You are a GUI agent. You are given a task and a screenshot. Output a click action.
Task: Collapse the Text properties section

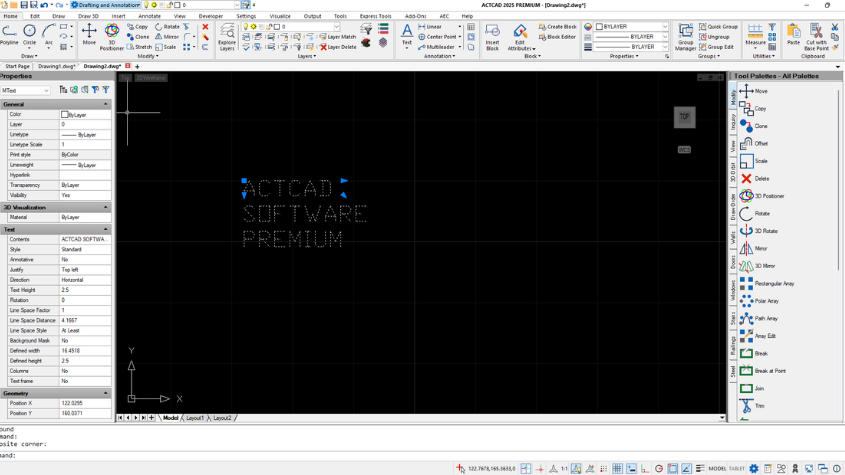coord(106,229)
